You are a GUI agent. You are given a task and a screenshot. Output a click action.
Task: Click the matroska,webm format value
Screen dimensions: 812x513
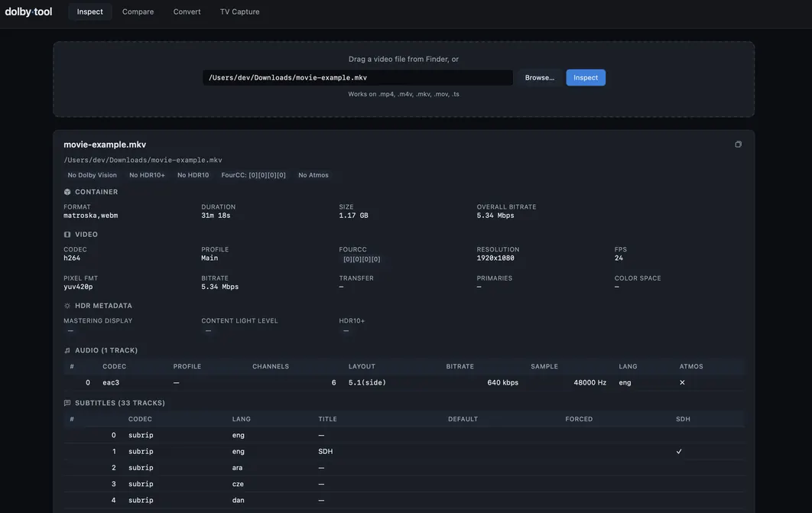point(91,216)
